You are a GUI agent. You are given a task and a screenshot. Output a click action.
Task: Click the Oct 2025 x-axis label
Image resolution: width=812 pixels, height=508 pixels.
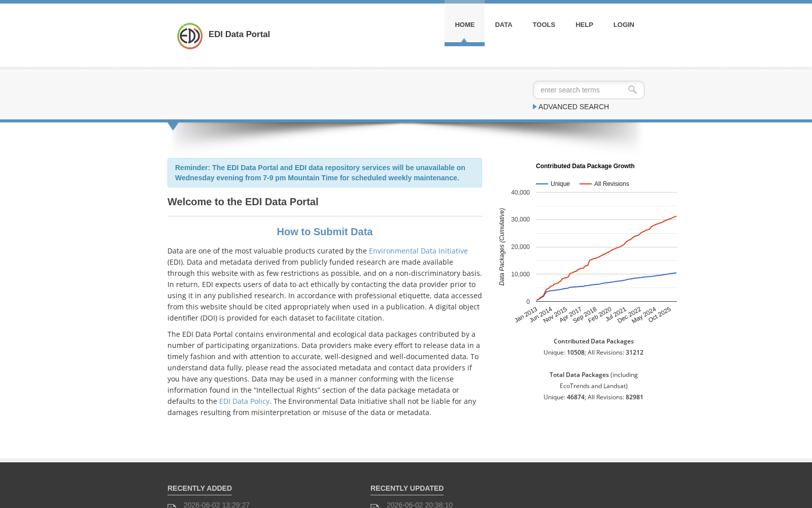tap(660, 314)
